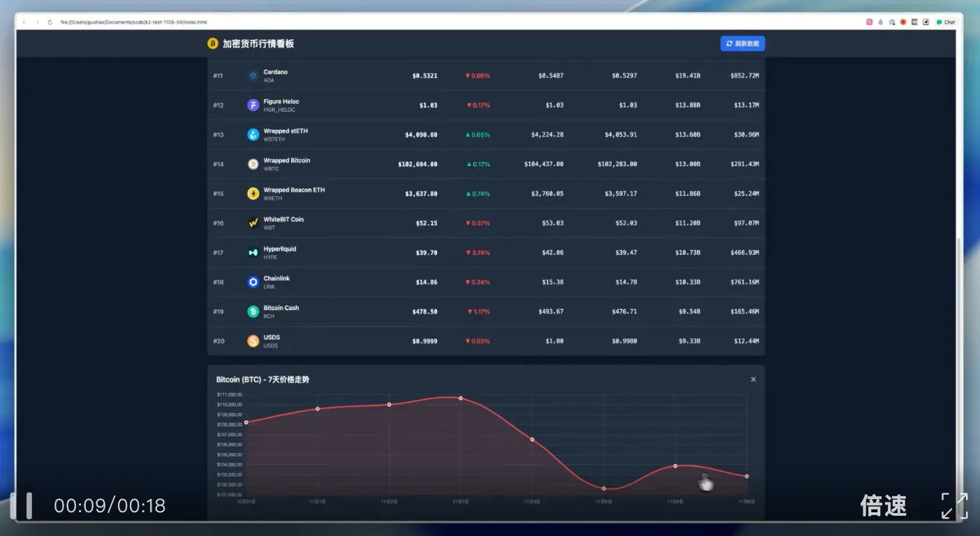Screen dimensions: 980x536
Task: Select the Chainlink coin name
Action: (x=276, y=278)
